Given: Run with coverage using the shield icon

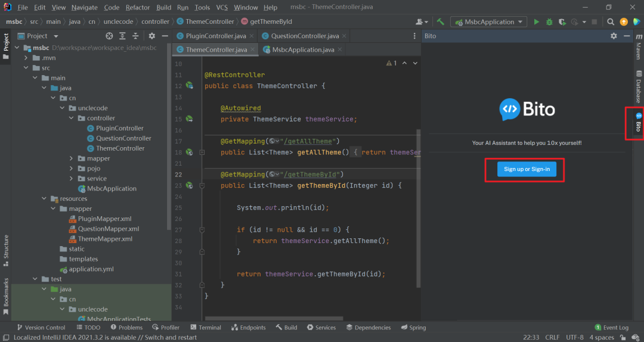Looking at the screenshot, I should (562, 22).
